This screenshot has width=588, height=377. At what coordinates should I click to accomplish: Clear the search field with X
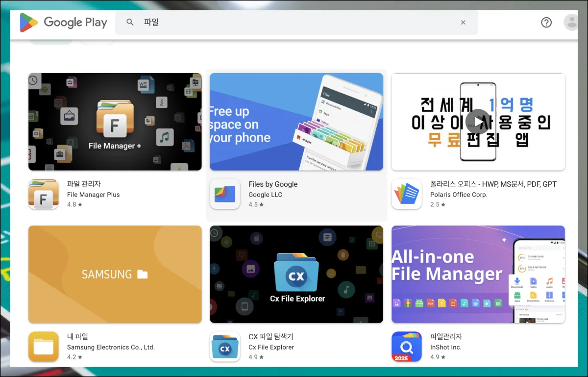point(463,23)
